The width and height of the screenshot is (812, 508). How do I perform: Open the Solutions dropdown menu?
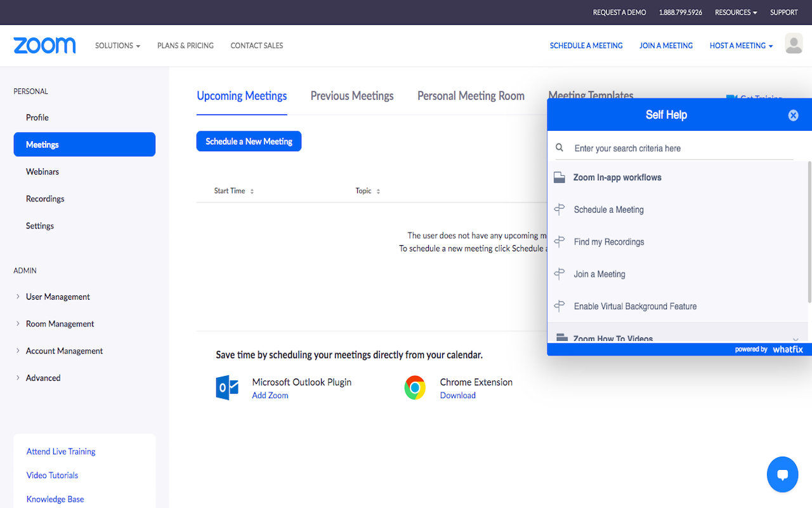click(x=117, y=46)
